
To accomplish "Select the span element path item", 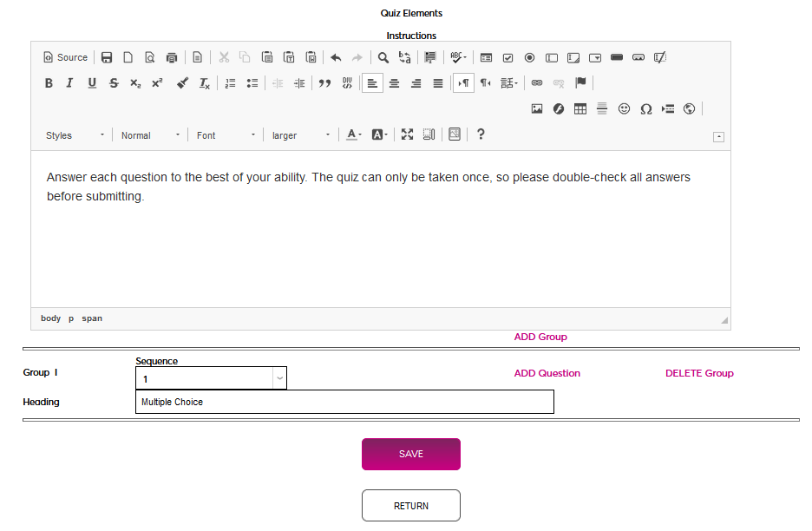I will [92, 318].
